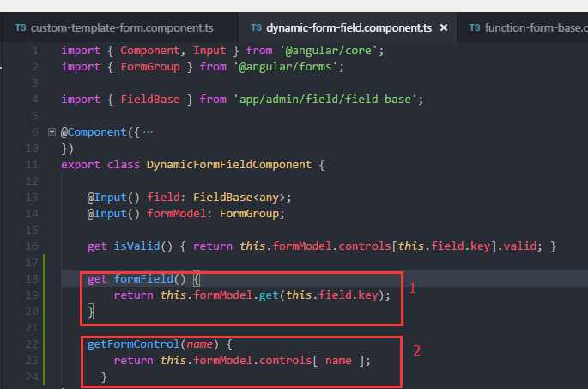Click DynamicFormFieldComponent class name
This screenshot has height=389, width=588.
click(229, 165)
